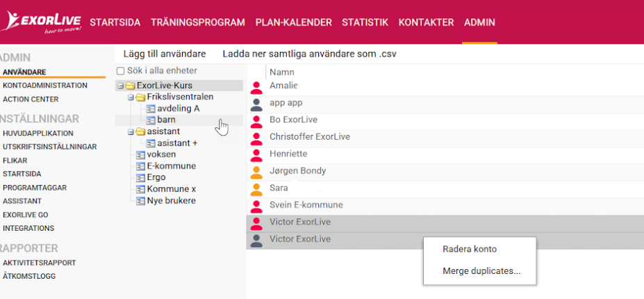Image resolution: width=644 pixels, height=299 pixels.
Task: Click the department icon beside avdeling A
Action: (x=151, y=108)
